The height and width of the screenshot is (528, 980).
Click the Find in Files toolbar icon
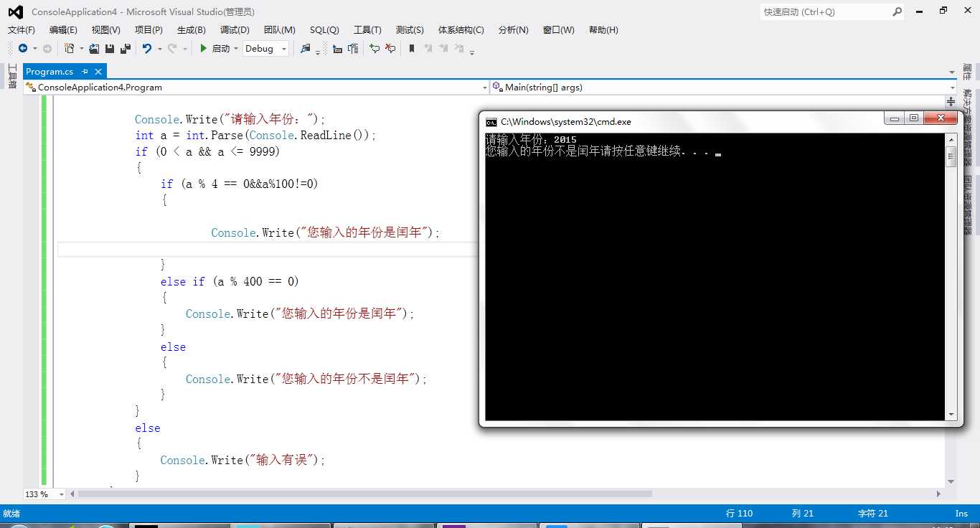tap(306, 49)
